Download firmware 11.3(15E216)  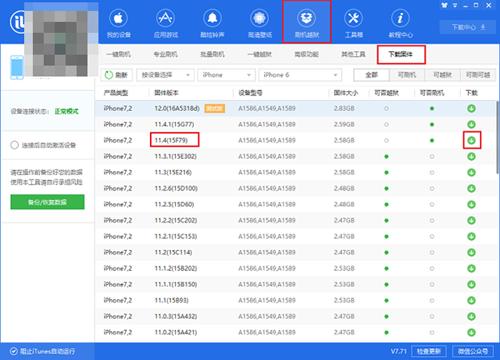point(471,172)
